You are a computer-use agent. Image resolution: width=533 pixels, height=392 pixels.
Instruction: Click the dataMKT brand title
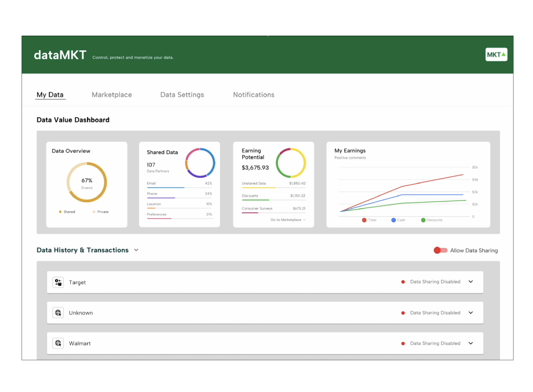(60, 55)
